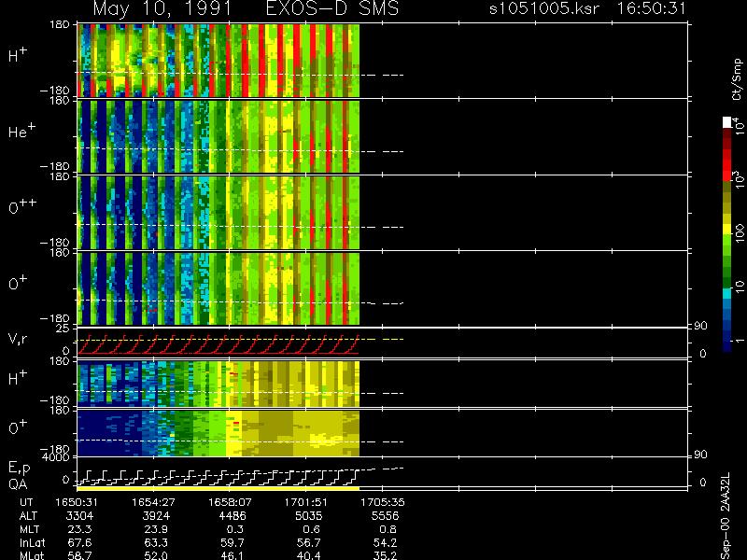Click the UT value '1658:07'
Screen dimensions: 747x560
(x=230, y=502)
